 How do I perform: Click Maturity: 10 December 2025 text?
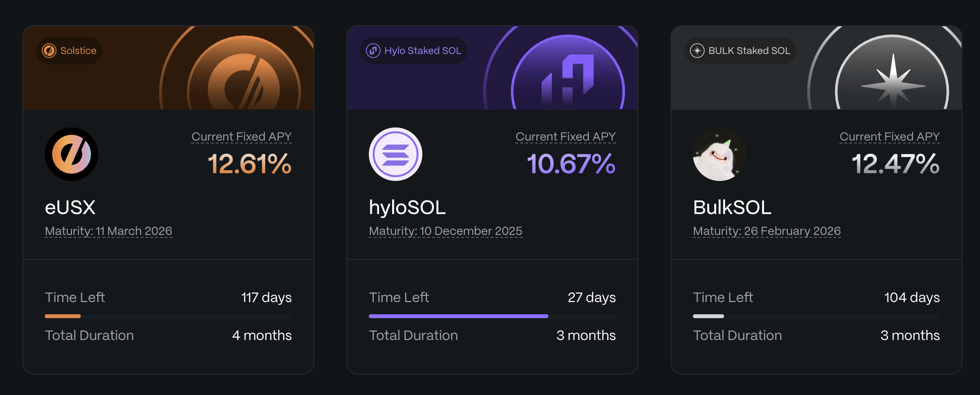(x=445, y=231)
